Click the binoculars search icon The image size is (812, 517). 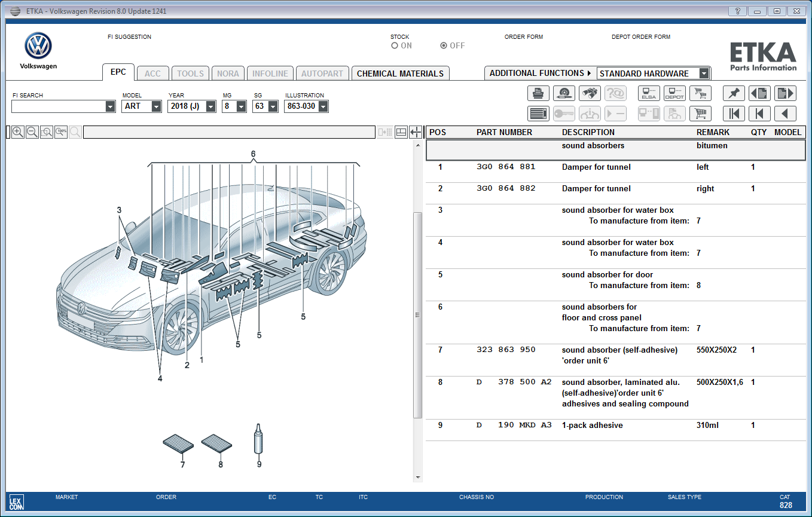click(590, 93)
